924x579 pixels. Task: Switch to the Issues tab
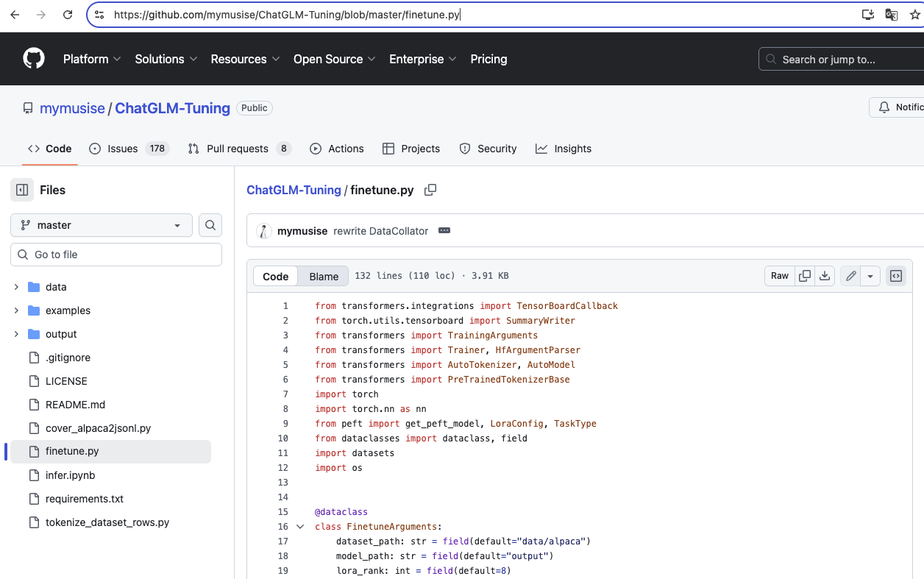[129, 149]
